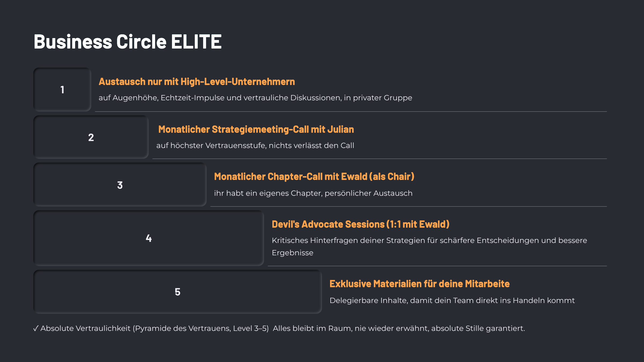Click heading "Monatlicher Strategiemeeting-Call mit Julian"
This screenshot has width=644, height=362.
tap(256, 129)
